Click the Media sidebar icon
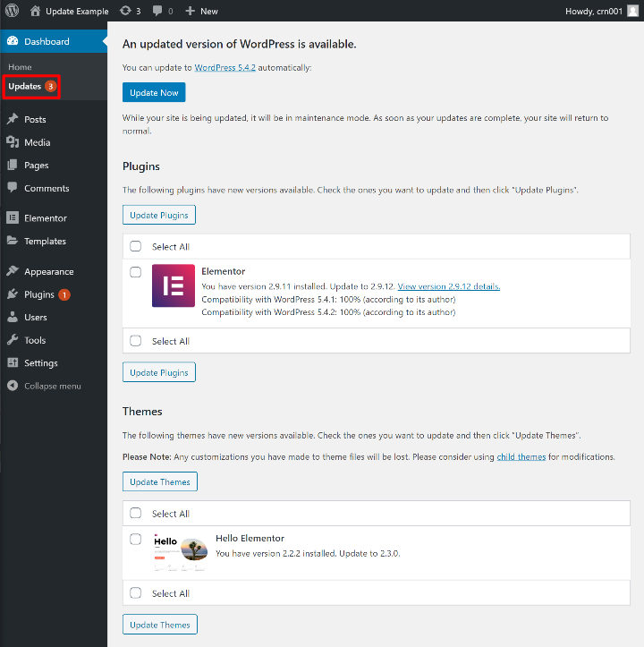Image resolution: width=644 pixels, height=647 pixels. (x=13, y=142)
